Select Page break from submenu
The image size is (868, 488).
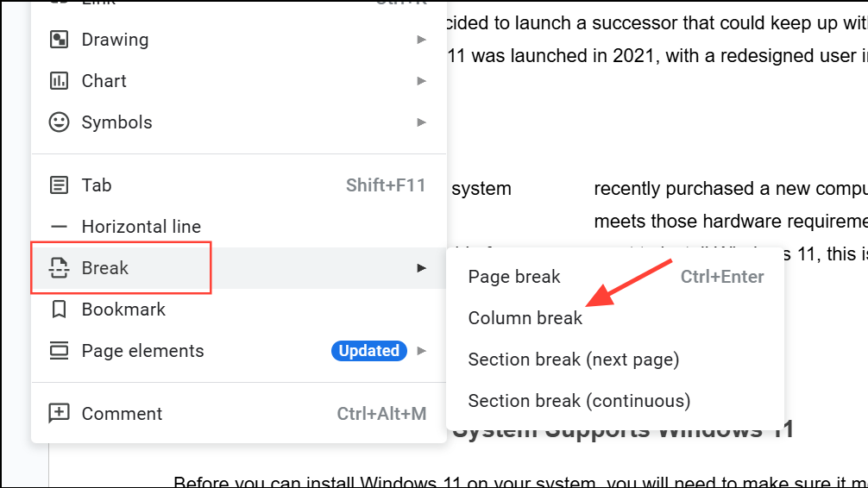(x=514, y=277)
